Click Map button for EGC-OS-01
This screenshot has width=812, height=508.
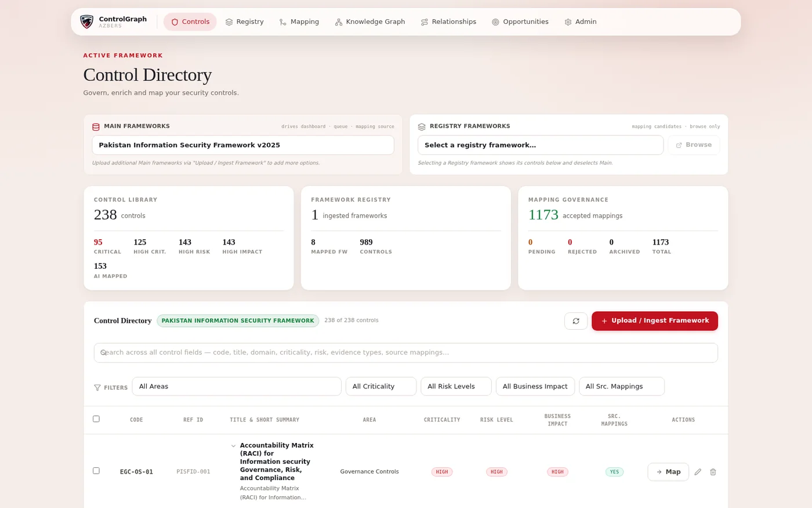(668, 472)
